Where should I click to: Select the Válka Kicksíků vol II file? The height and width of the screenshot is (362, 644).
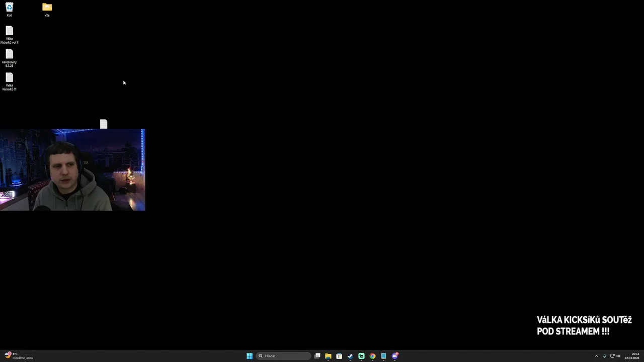9,35
